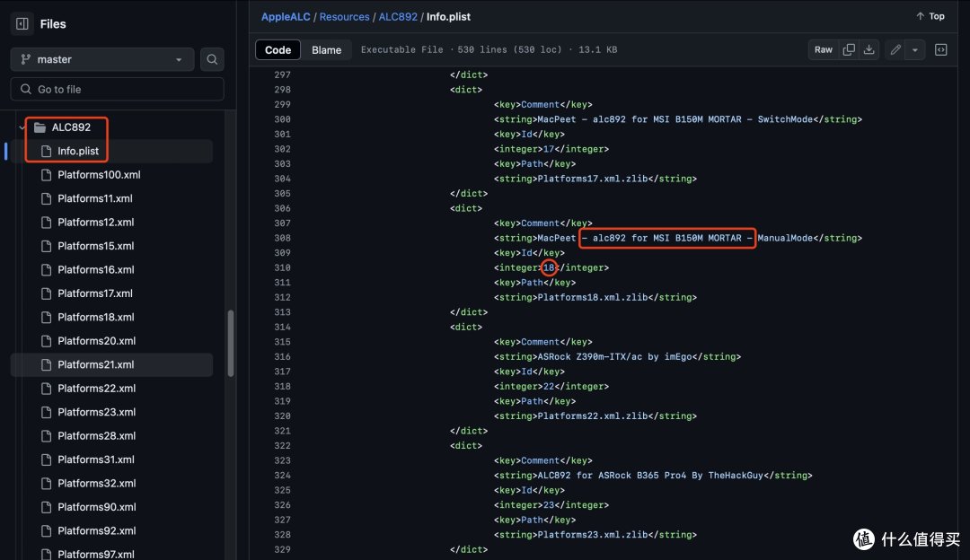The width and height of the screenshot is (970, 560).
Task: Click the Raw button
Action: (x=824, y=49)
